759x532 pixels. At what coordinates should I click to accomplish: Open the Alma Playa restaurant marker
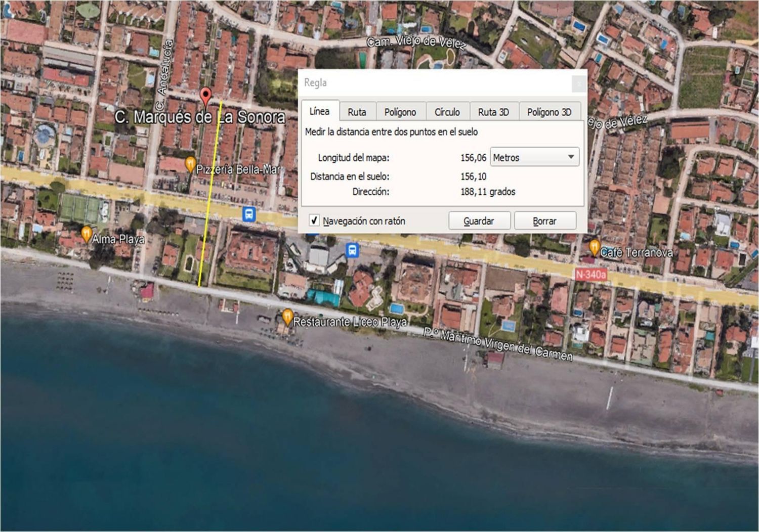pyautogui.click(x=87, y=234)
